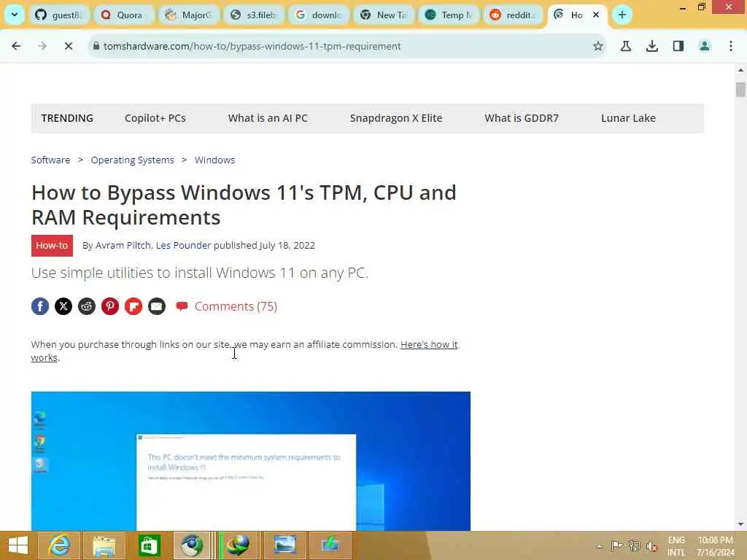Open Action Center flag icon

pos(616,545)
